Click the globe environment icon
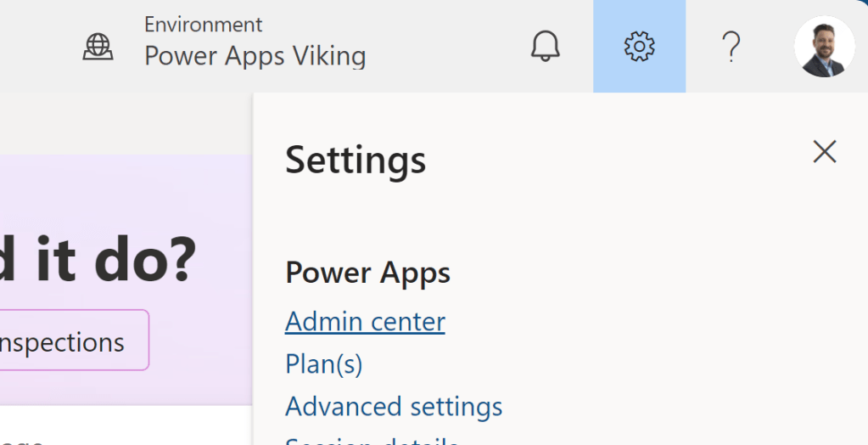Image resolution: width=868 pixels, height=445 pixels. (98, 46)
